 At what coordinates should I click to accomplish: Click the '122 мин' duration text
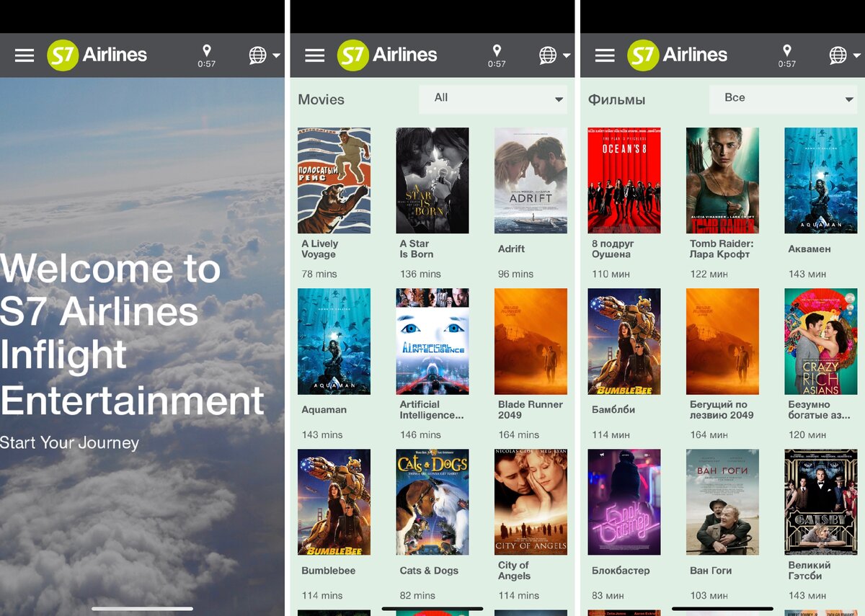[709, 274]
